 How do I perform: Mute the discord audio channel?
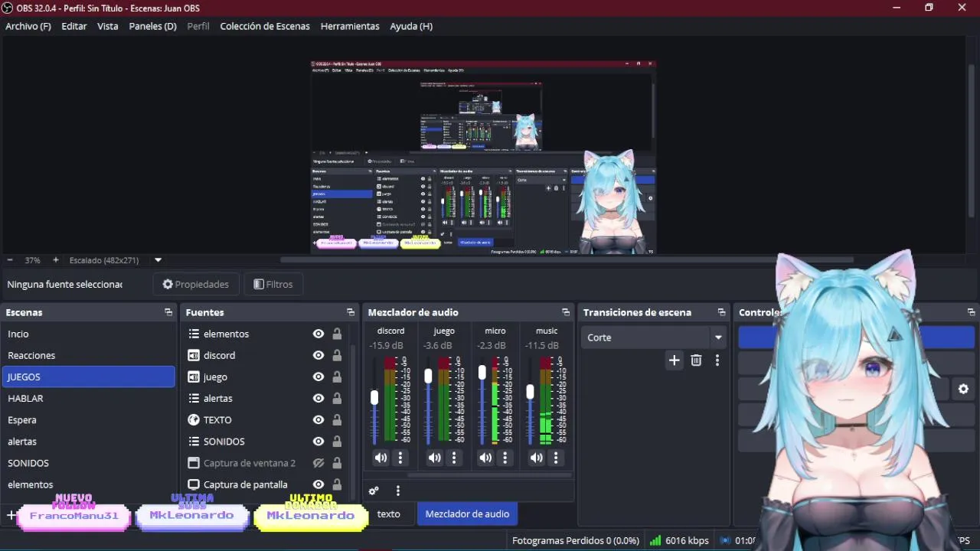click(x=381, y=458)
